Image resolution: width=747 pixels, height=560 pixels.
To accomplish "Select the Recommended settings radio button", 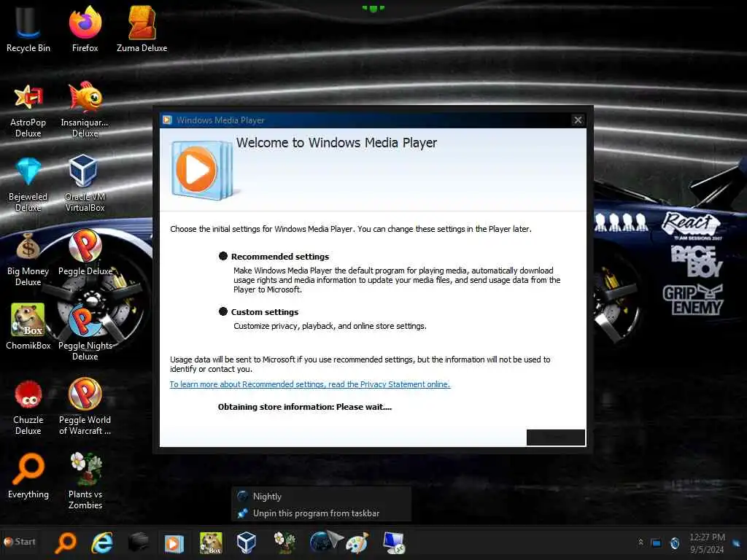I will coord(223,256).
